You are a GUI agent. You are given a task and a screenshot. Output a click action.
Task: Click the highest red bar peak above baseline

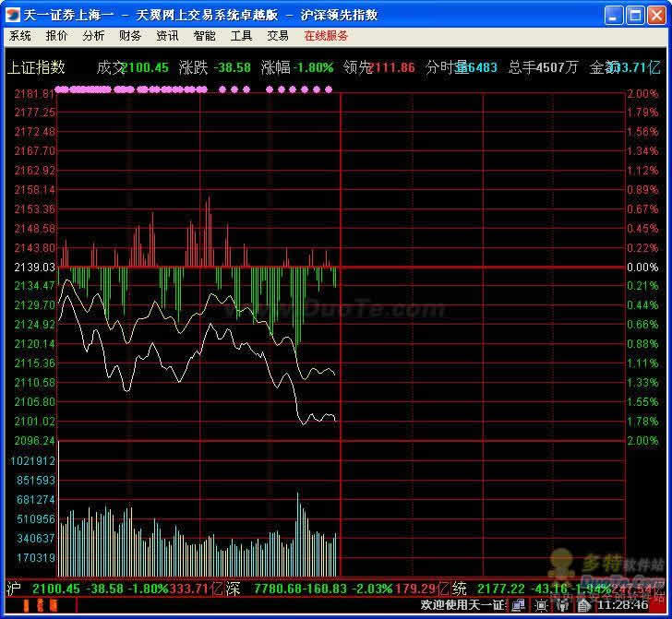[209, 232]
